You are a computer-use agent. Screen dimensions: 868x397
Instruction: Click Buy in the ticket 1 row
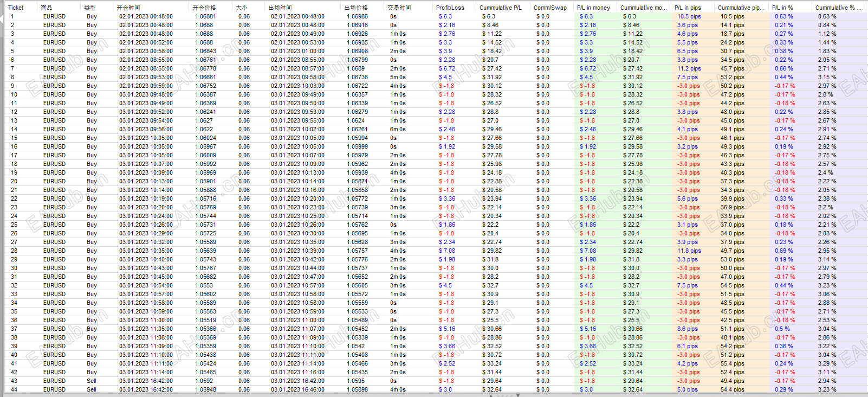point(92,16)
